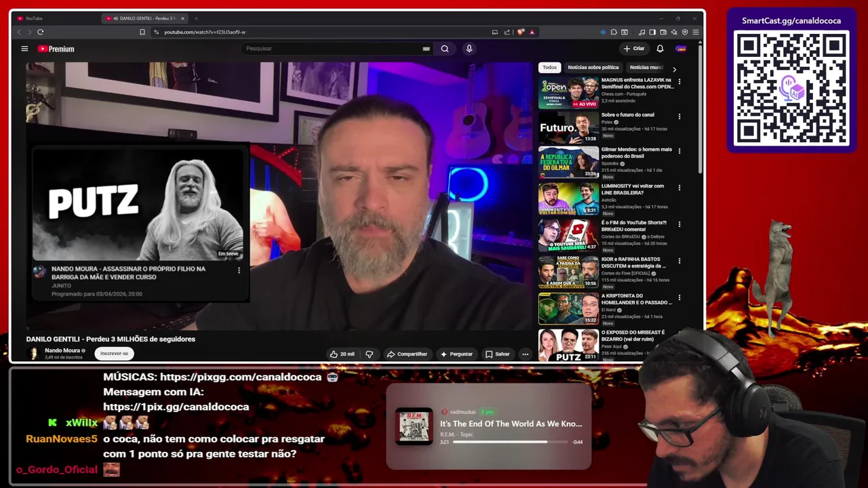The width and height of the screenshot is (868, 488).
Task: Open options for Sobre o futuro do canal
Action: (679, 117)
